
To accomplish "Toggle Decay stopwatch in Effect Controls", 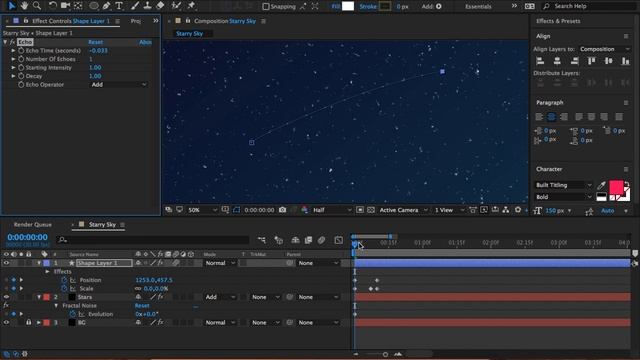I will pos(21,76).
